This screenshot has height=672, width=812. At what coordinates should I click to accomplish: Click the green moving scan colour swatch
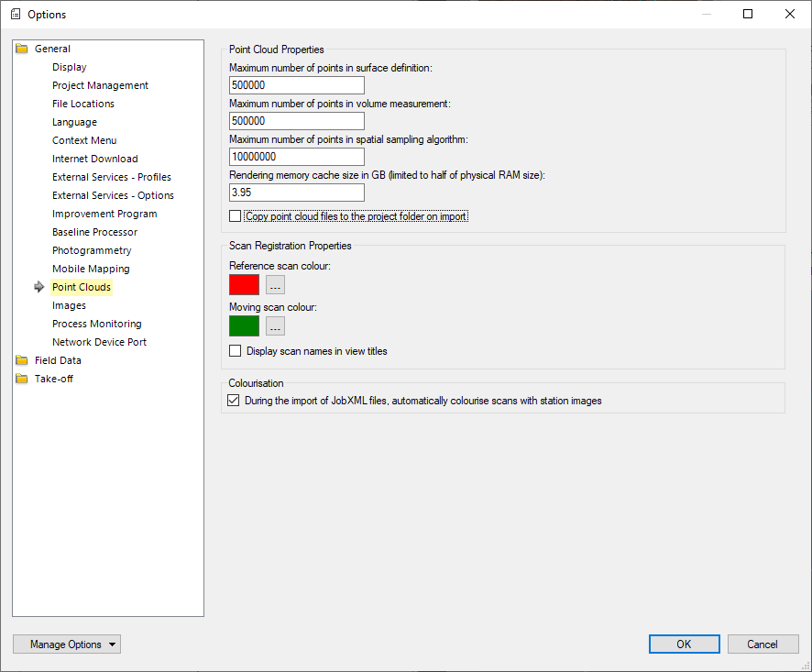coord(244,326)
